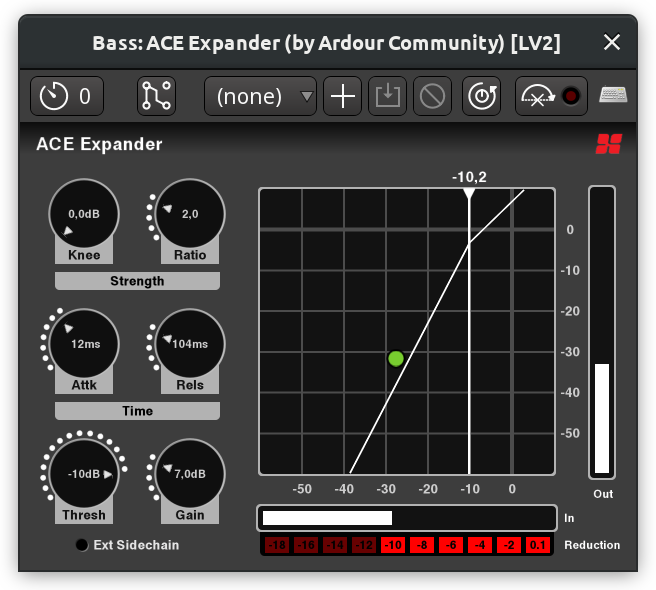Click the red x42 logo
The width and height of the screenshot is (656, 590).
pyautogui.click(x=609, y=144)
